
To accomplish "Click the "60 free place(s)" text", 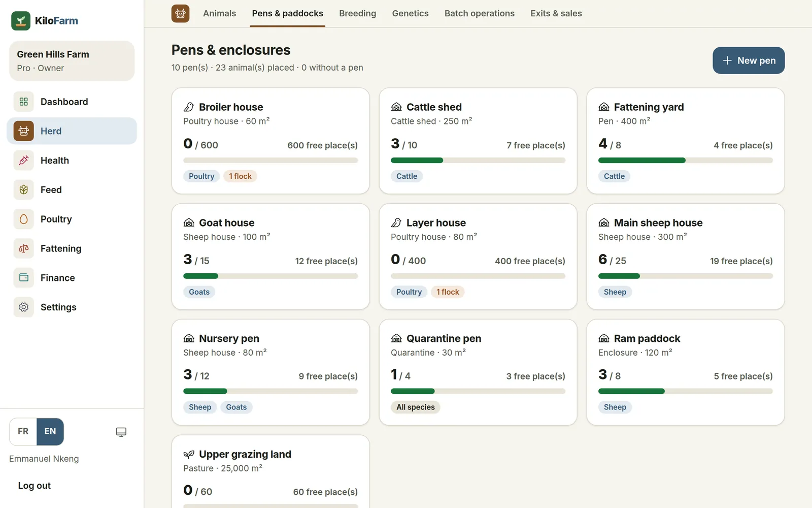I will click(x=325, y=492).
